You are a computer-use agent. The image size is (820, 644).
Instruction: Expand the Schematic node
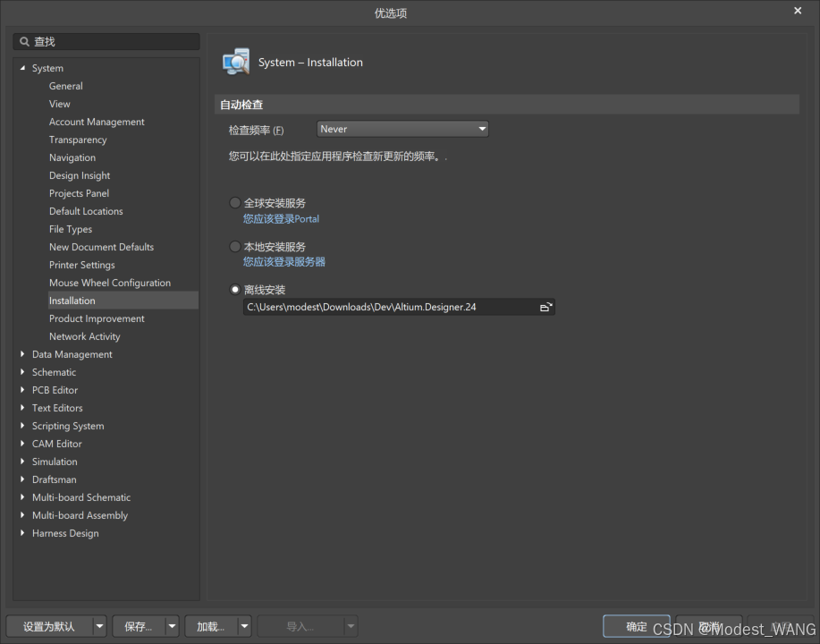tap(22, 372)
